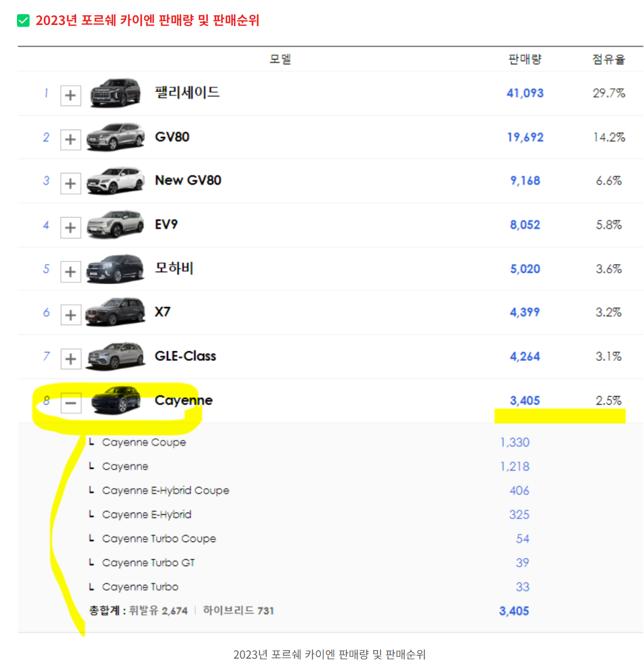Collapse the Cayenne row minus button
The image size is (644, 670).
tap(70, 403)
